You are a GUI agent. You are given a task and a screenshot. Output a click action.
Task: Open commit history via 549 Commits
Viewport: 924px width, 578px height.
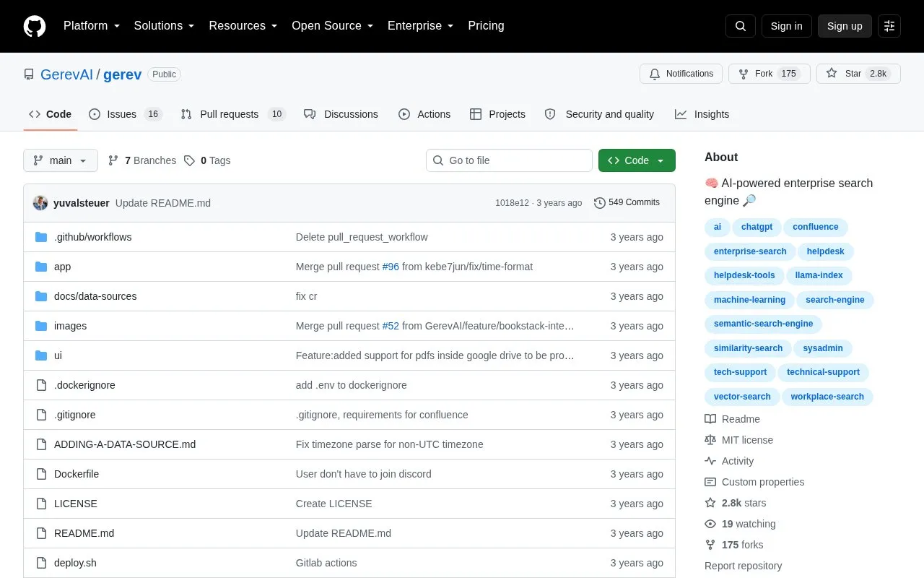[627, 203]
